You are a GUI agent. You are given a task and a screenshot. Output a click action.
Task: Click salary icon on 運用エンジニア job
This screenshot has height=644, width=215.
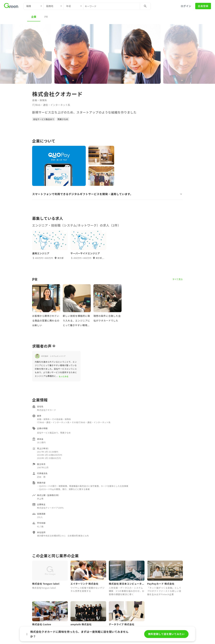pyautogui.click(x=33, y=258)
